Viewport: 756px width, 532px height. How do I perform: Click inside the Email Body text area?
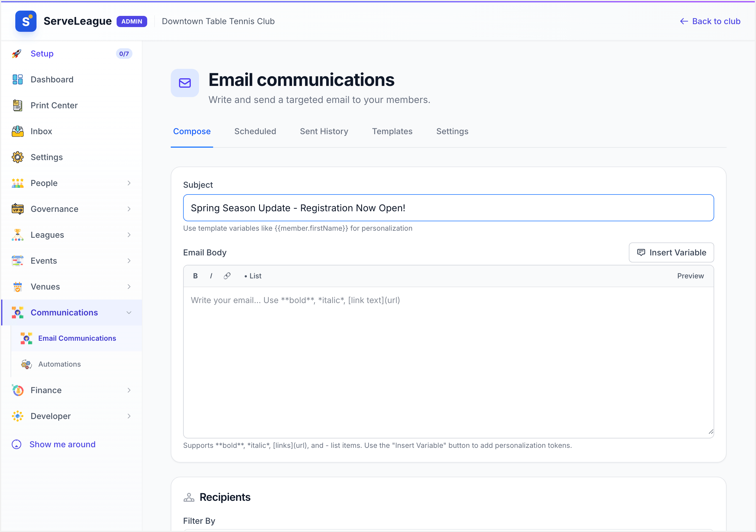448,362
